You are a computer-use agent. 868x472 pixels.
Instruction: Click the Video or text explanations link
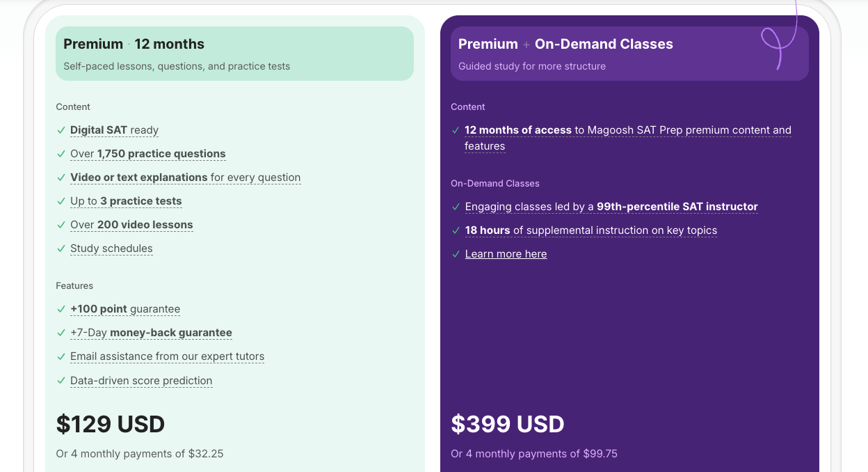pos(185,178)
